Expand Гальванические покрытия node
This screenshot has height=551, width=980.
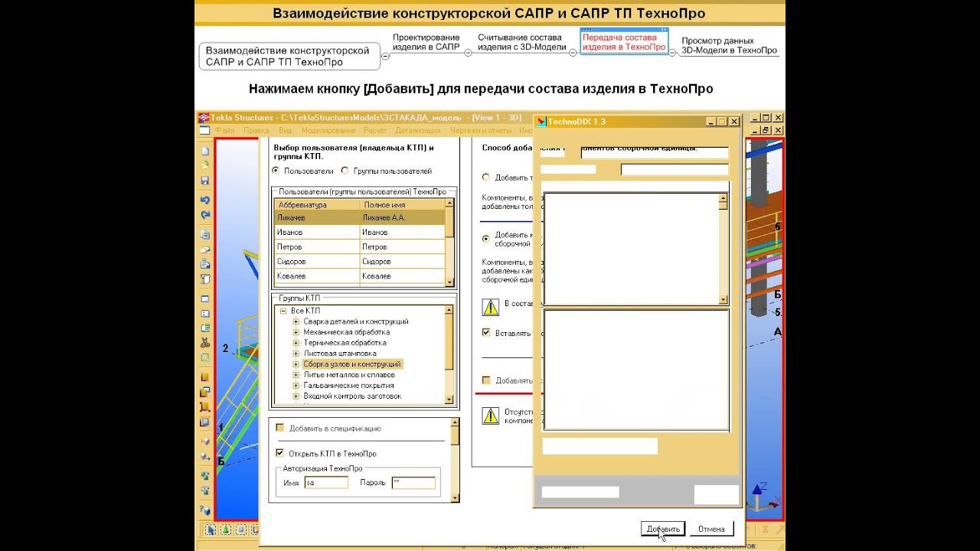tap(296, 386)
